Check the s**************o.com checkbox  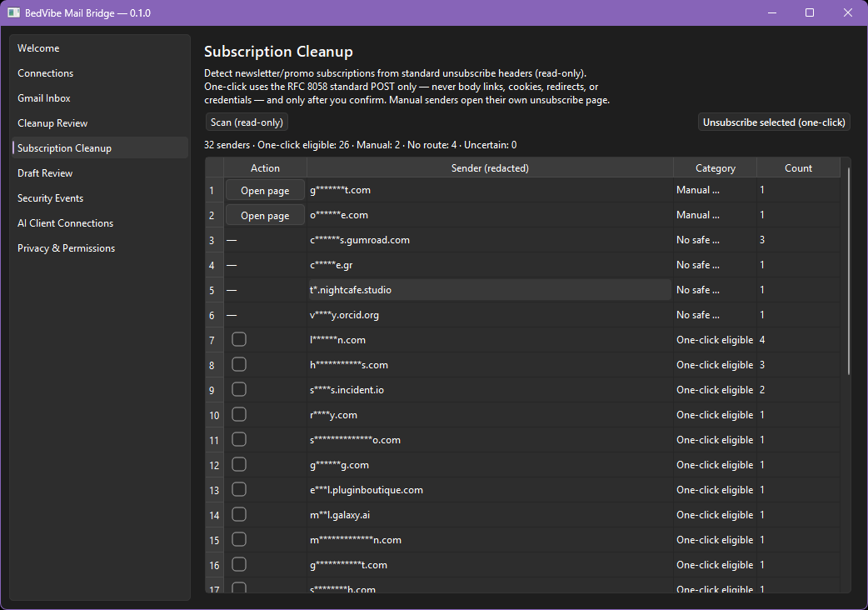coord(238,439)
